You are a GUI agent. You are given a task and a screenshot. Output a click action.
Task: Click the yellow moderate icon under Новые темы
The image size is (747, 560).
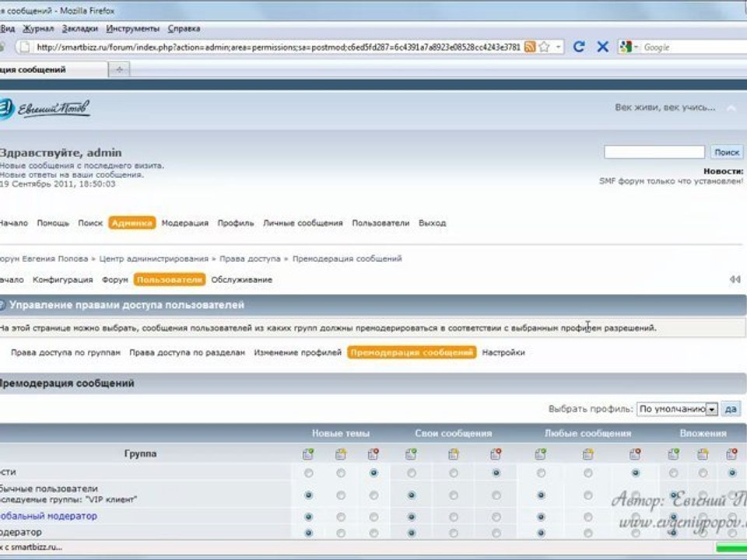pos(341,453)
